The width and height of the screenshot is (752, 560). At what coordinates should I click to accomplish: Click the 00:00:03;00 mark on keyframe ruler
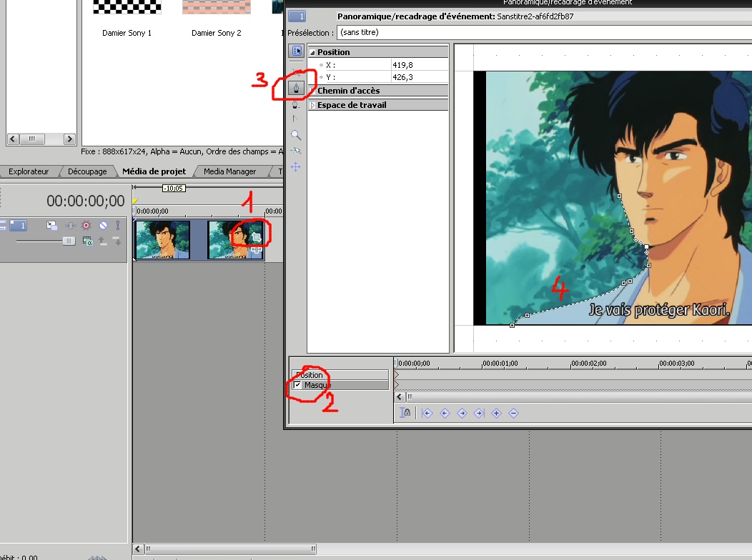tap(677, 363)
